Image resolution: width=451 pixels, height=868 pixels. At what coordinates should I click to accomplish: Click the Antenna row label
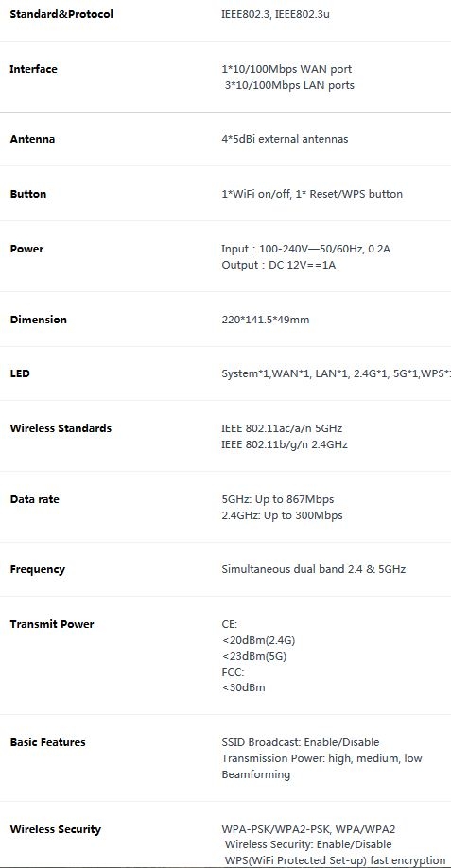coord(33,139)
